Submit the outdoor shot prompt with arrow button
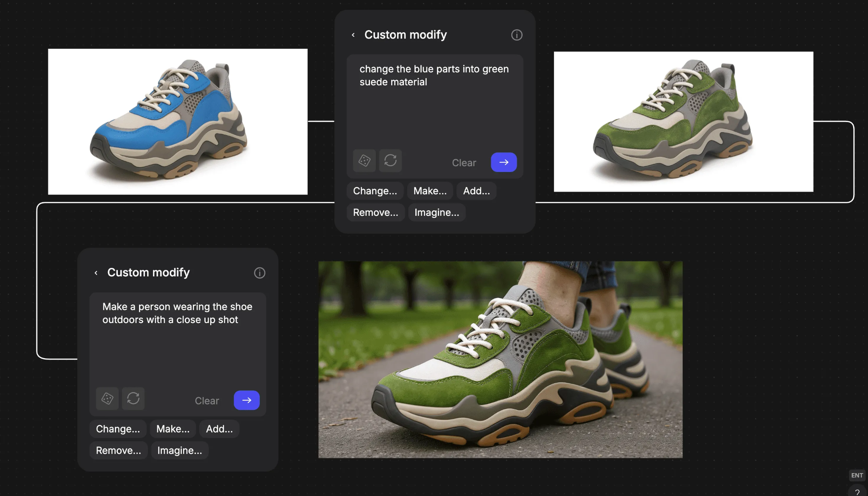868x496 pixels. (246, 400)
